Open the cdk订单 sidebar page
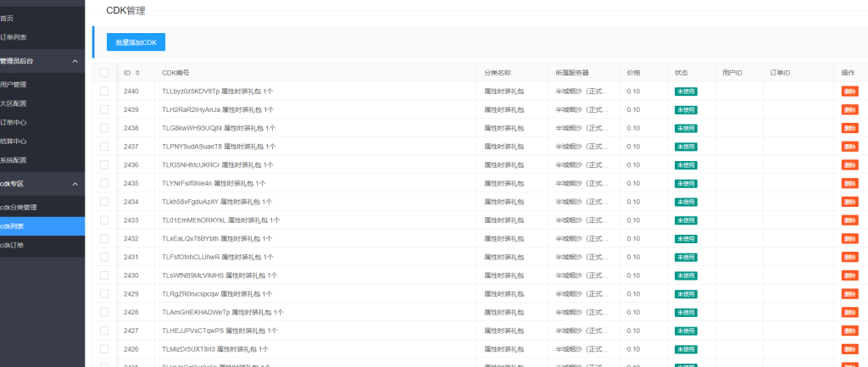 [x=13, y=245]
